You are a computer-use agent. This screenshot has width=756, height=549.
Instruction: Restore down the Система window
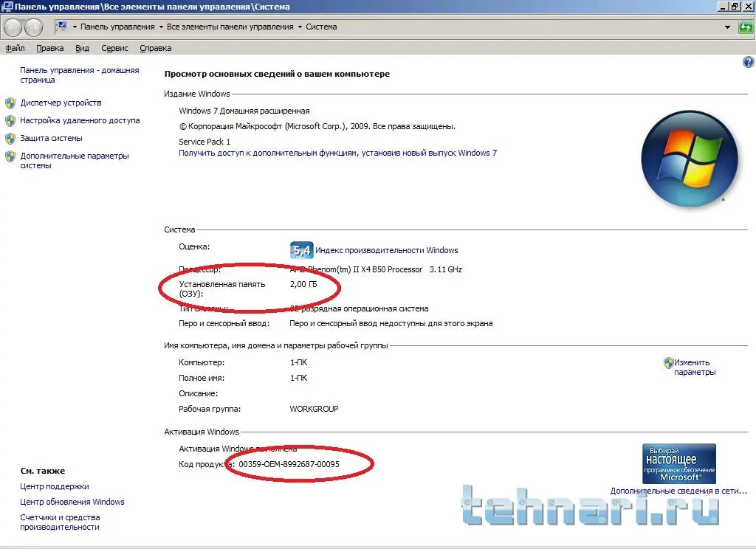(735, 6)
